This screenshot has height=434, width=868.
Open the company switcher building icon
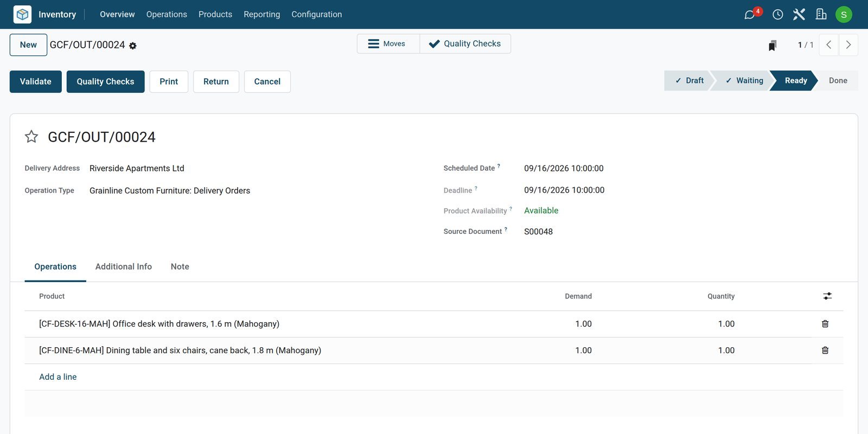[x=821, y=15]
